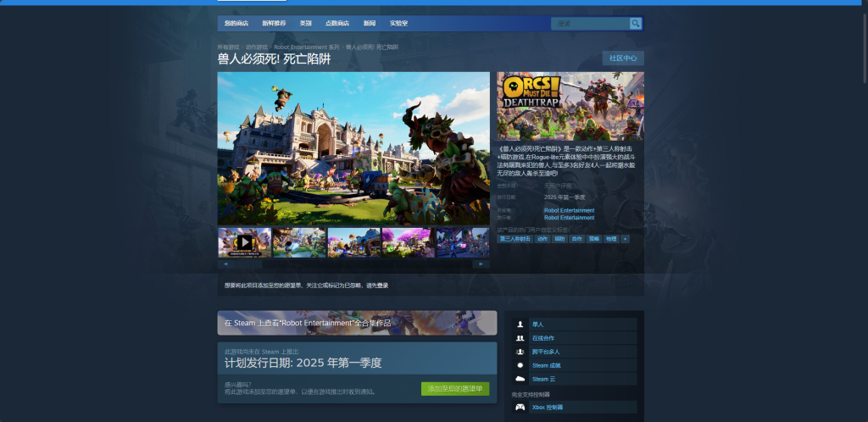Select the 动作 tag
Image resolution: width=868 pixels, height=422 pixels.
click(x=542, y=239)
